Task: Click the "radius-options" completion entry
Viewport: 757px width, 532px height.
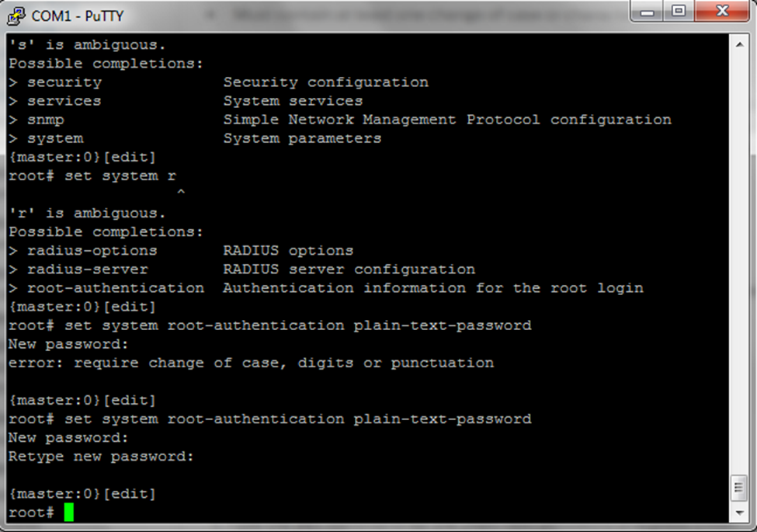Action: coord(92,251)
